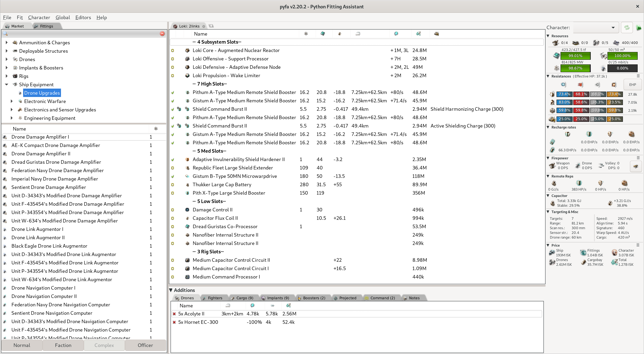Collapse the Additions panel
This screenshot has height=354, width=644.
(x=171, y=290)
